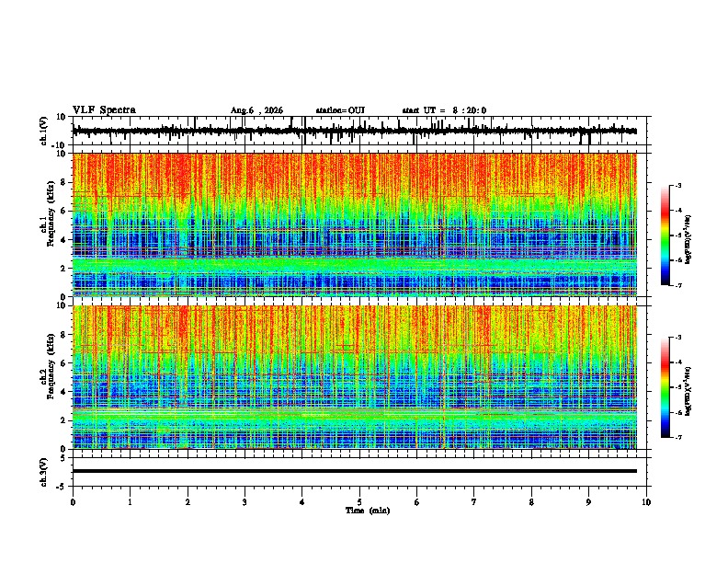Click the "-7" label on ch.2 colorbar

678,437
